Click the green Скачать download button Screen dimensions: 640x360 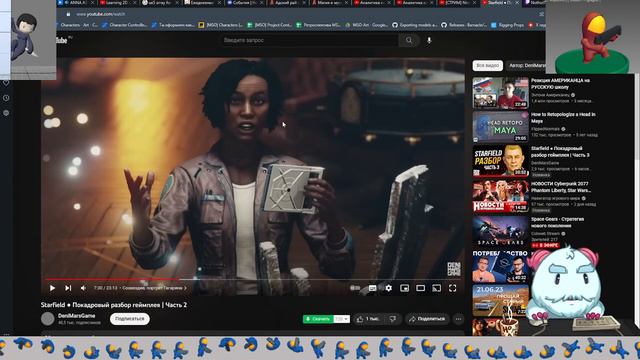[318, 319]
